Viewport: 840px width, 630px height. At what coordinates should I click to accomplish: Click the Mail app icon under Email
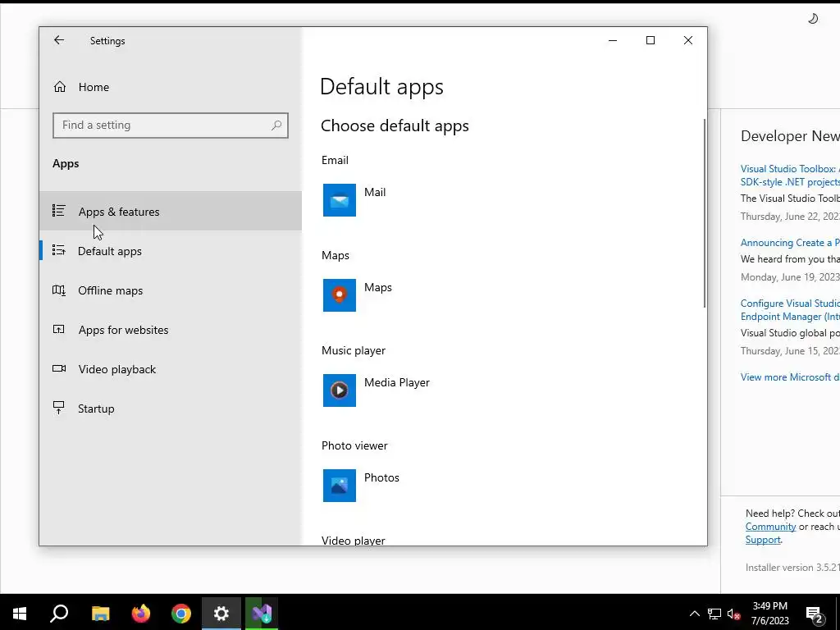(x=339, y=200)
